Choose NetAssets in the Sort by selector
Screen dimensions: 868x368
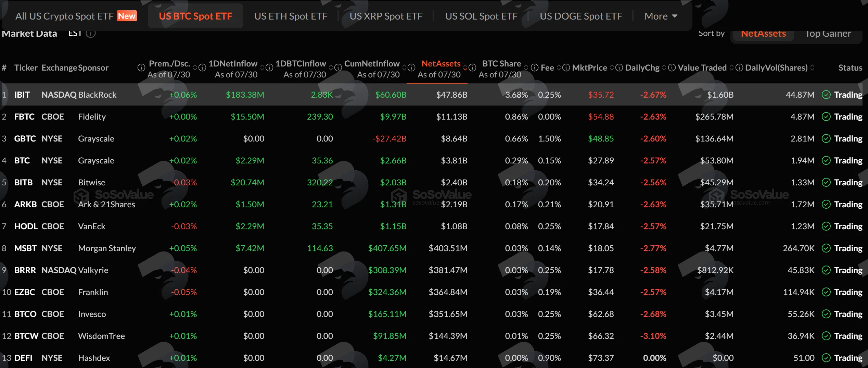click(763, 34)
